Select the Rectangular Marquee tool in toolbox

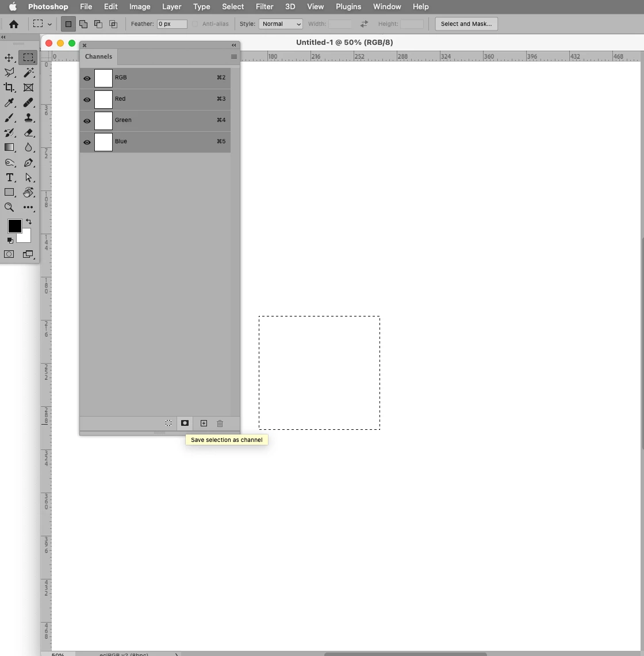(x=28, y=58)
